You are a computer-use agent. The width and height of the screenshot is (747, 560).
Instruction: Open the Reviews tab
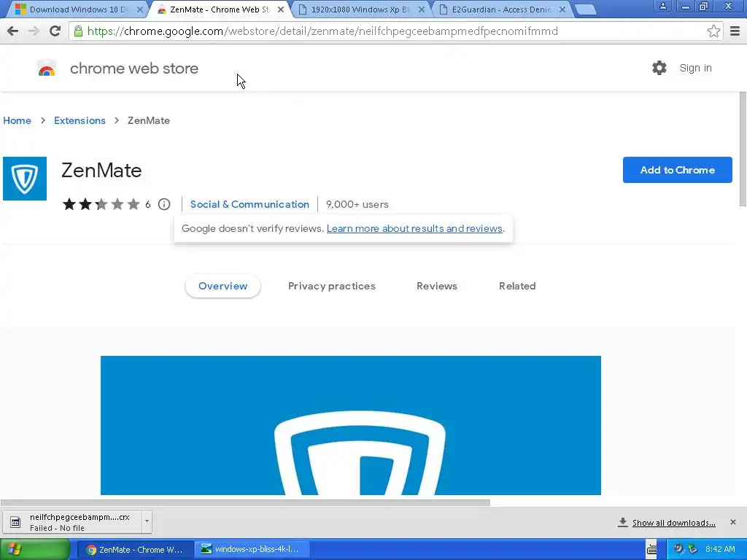click(437, 286)
